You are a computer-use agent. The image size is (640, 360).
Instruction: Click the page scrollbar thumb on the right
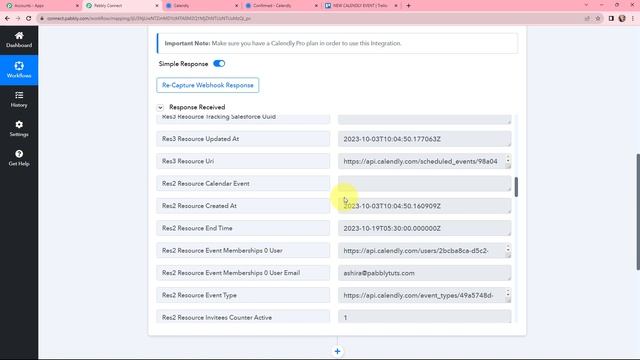point(638,212)
